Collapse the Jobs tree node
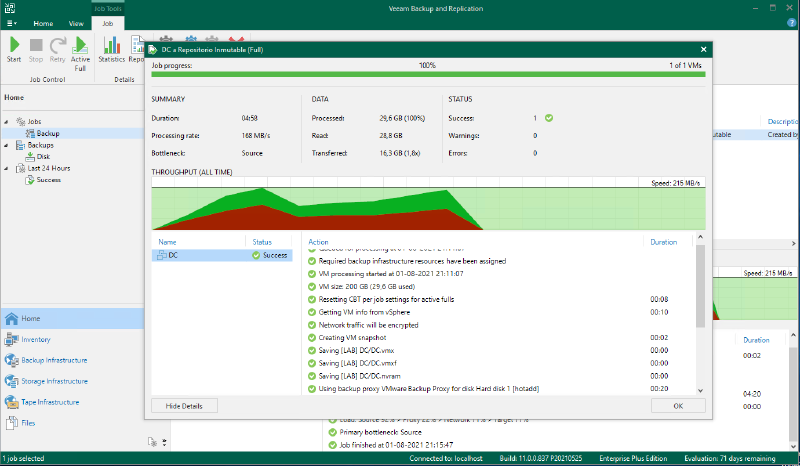Image resolution: width=800 pixels, height=466 pixels. (x=7, y=122)
